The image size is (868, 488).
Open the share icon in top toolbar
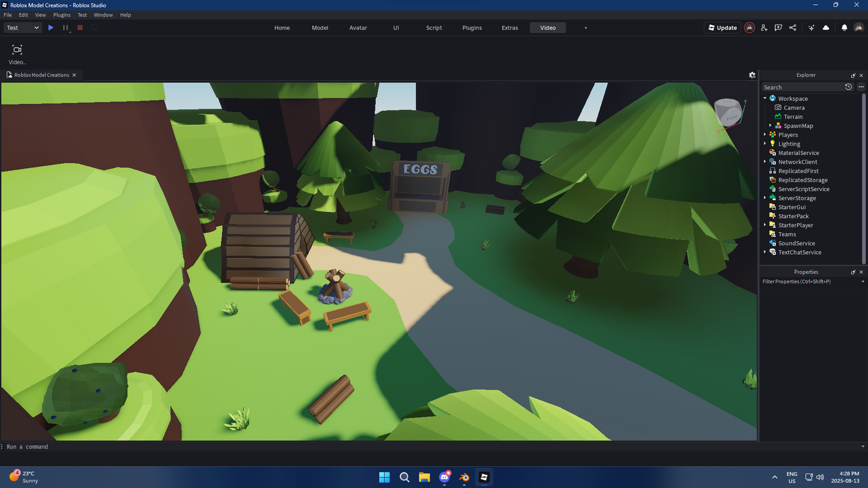tap(792, 28)
